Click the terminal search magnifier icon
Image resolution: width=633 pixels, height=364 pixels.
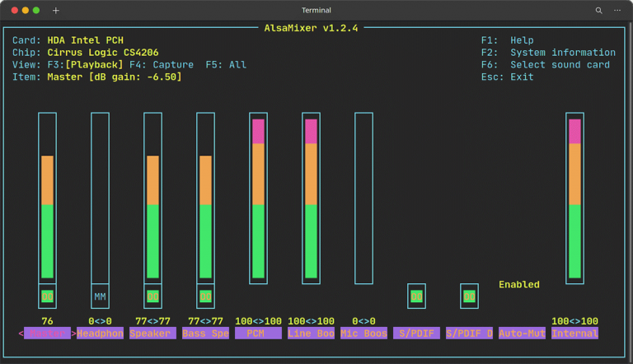tap(598, 11)
